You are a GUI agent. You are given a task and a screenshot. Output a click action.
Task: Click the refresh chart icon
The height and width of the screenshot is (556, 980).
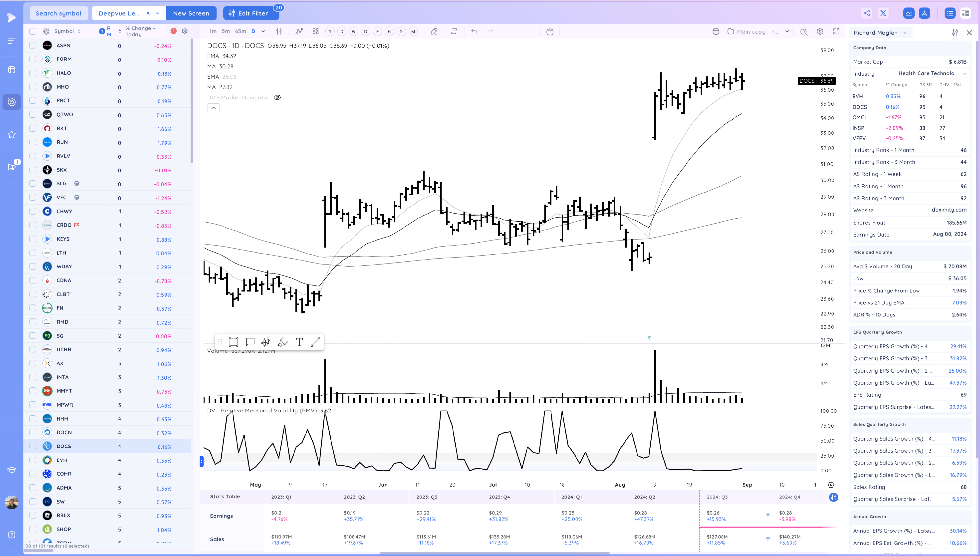tap(454, 31)
